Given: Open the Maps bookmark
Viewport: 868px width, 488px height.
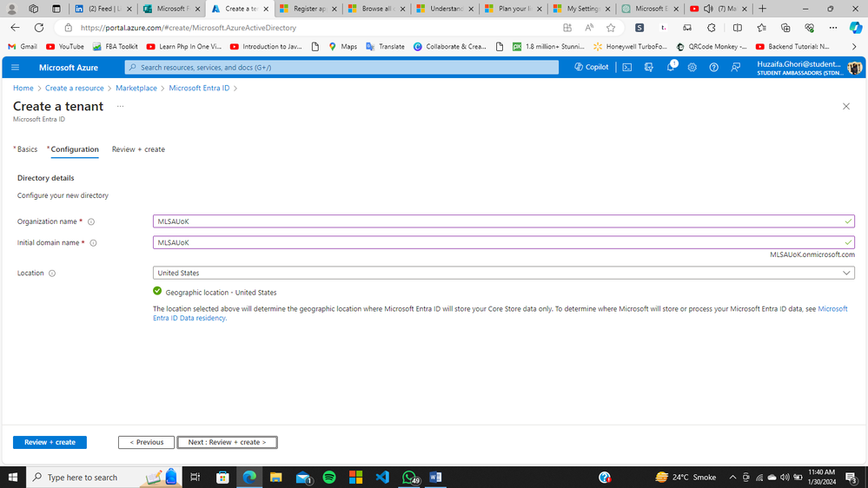Looking at the screenshot, I should (x=342, y=47).
